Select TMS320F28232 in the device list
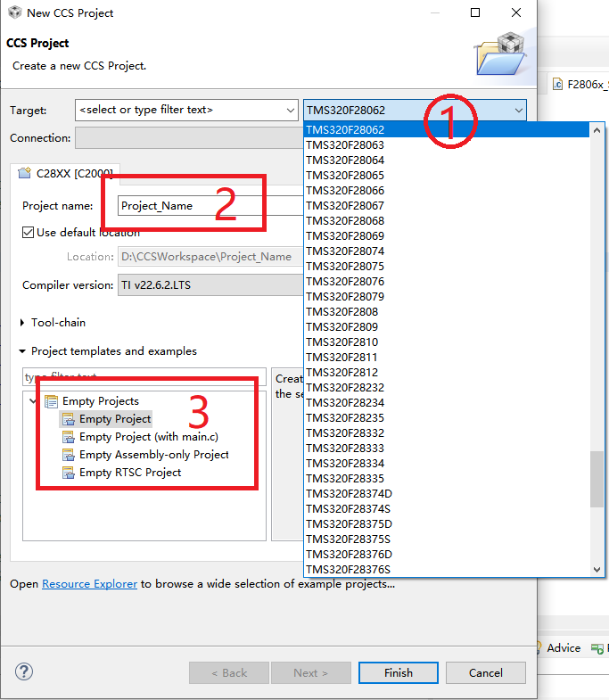The image size is (609, 700). tap(447, 388)
